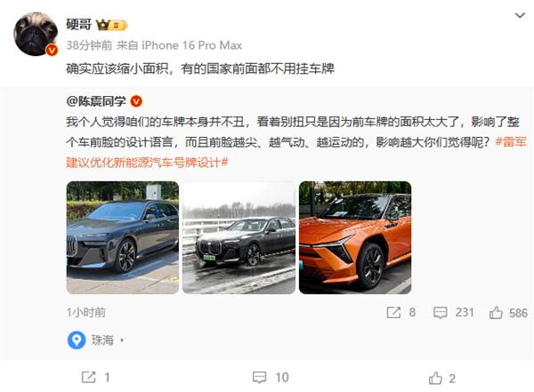Screen dimensions: 534x392
Task: Click the crown membership badge next to 硬哥
Action: coord(112,25)
